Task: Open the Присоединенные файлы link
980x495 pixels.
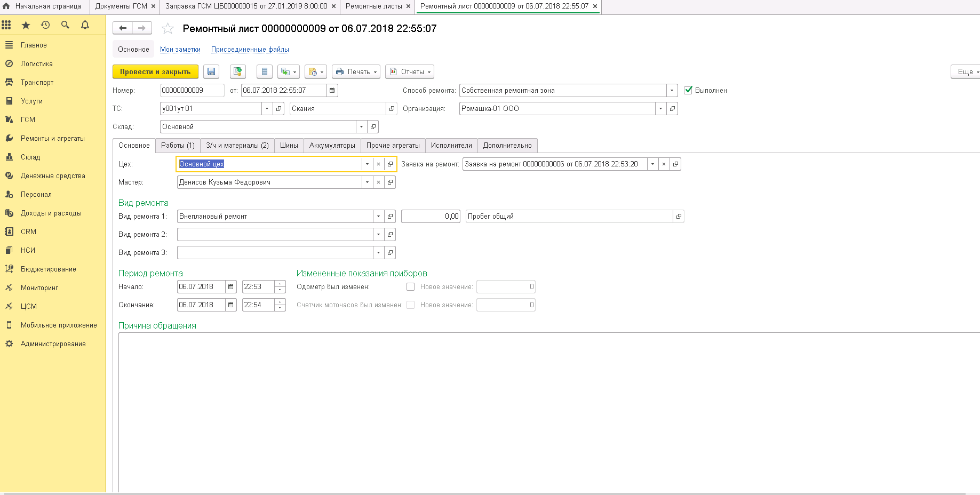Action: (x=250, y=50)
